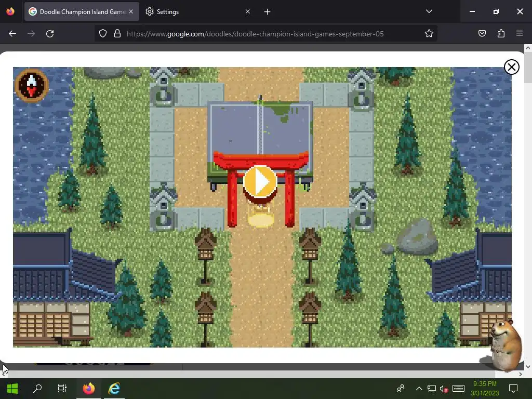Screen dimensions: 532x399
Task: Launch Internet Explorer from taskbar
Action: [x=114, y=389]
